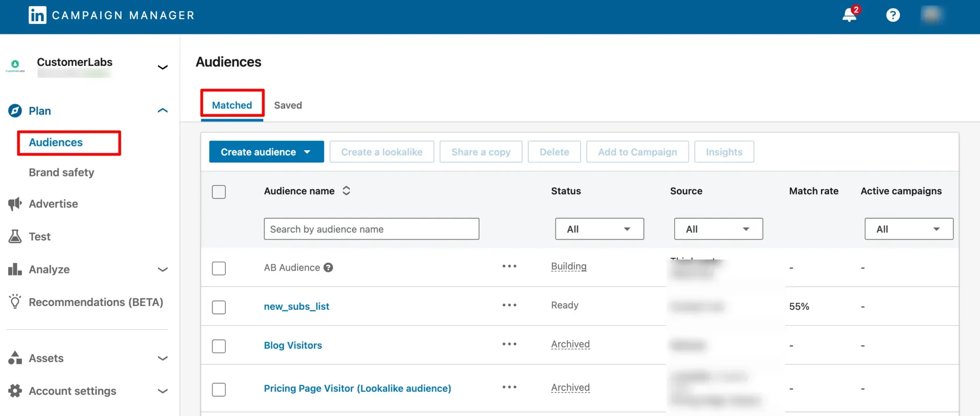Expand the CustomerLabs account switcher
The image size is (980, 416).
[x=163, y=67]
